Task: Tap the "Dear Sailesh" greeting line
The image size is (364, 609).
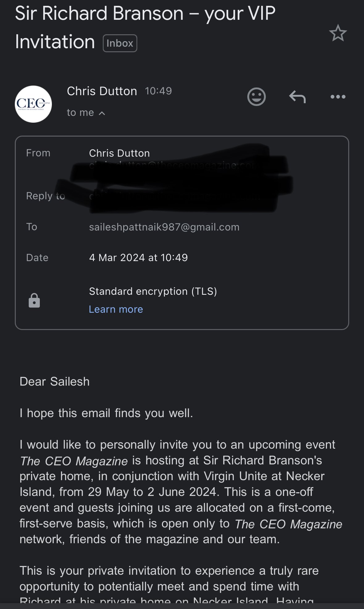Action: 54,382
